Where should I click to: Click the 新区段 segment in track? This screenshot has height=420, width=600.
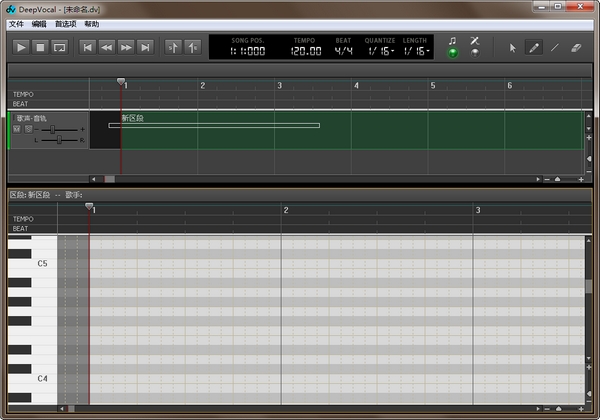(214, 125)
